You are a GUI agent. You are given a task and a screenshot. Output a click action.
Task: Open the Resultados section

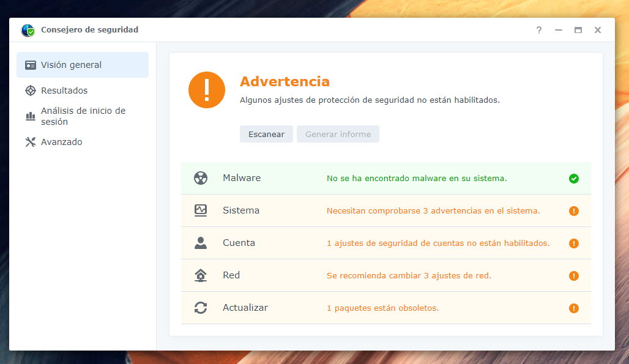click(x=64, y=91)
